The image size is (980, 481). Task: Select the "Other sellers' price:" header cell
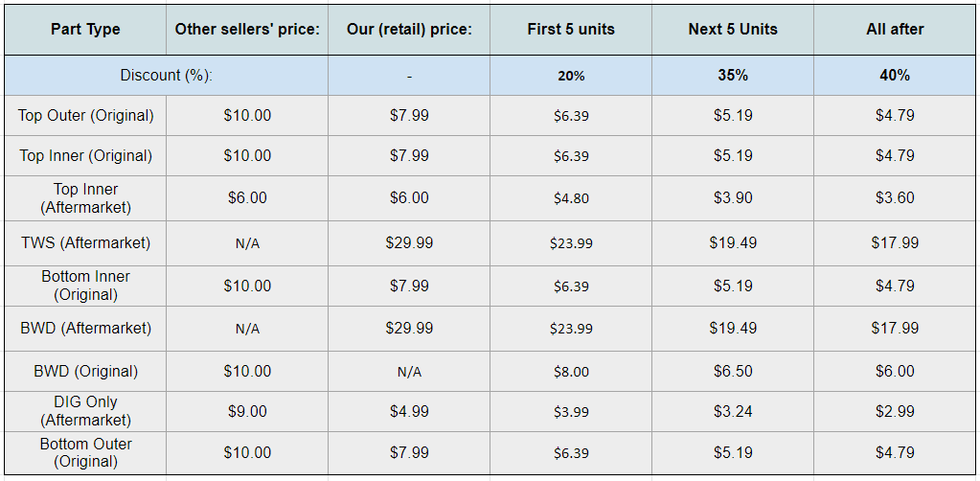[x=247, y=29]
